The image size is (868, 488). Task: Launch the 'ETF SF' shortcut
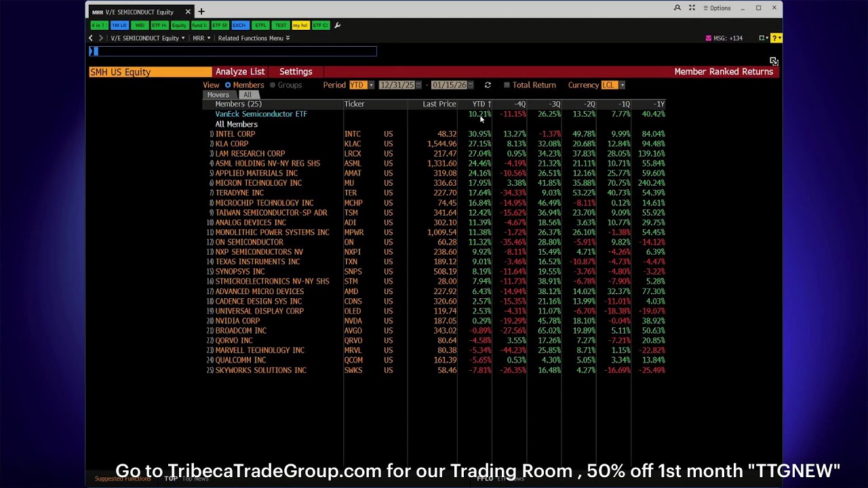220,25
